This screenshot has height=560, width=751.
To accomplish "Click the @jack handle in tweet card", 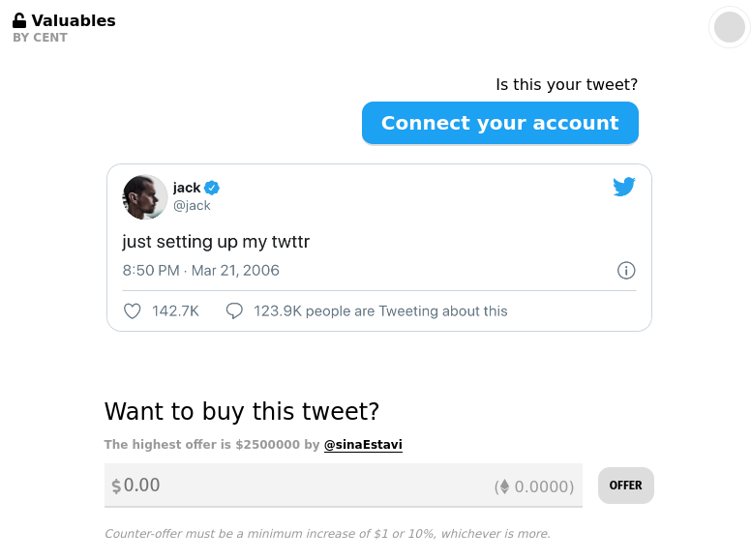I will [192, 205].
